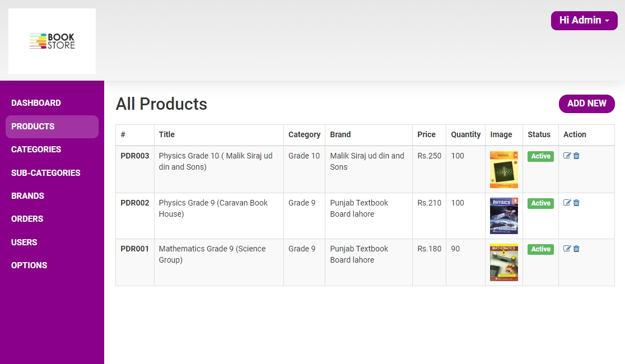Open the Categories sidebar page
The height and width of the screenshot is (364, 625).
pos(36,150)
